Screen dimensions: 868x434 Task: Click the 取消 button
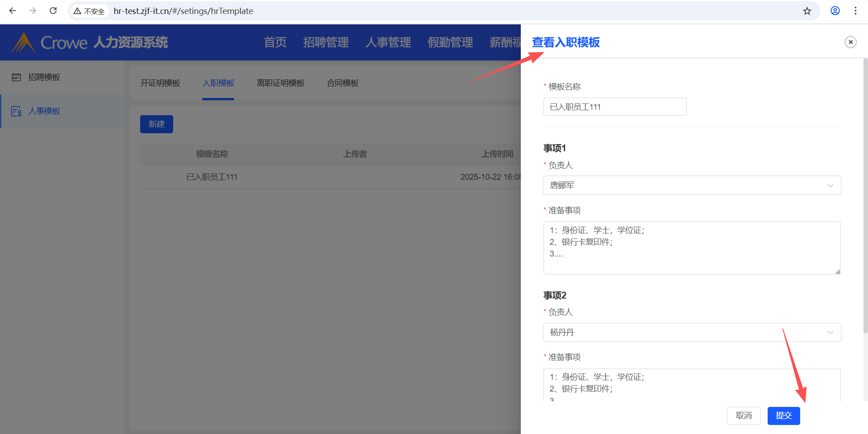744,415
